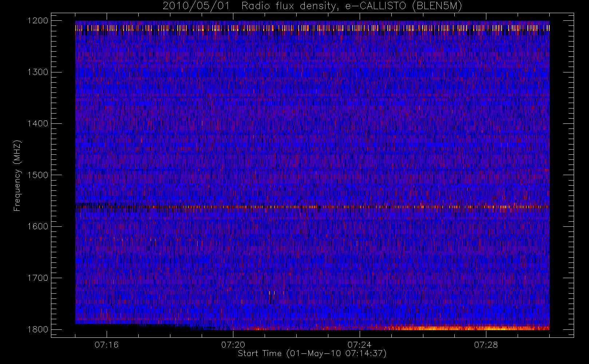Click the 07:16 time axis label
This screenshot has width=589, height=364.
pos(107,345)
